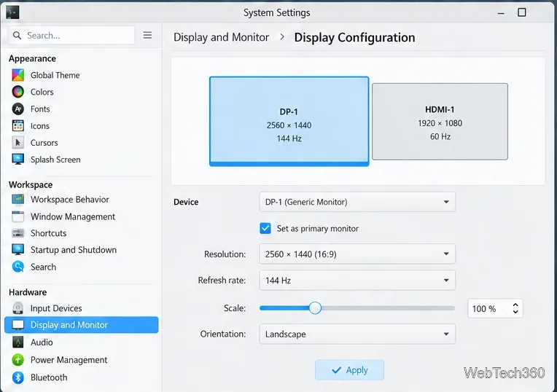The image size is (557, 392).
Task: Open the Refresh rate dropdown
Action: [x=357, y=280]
